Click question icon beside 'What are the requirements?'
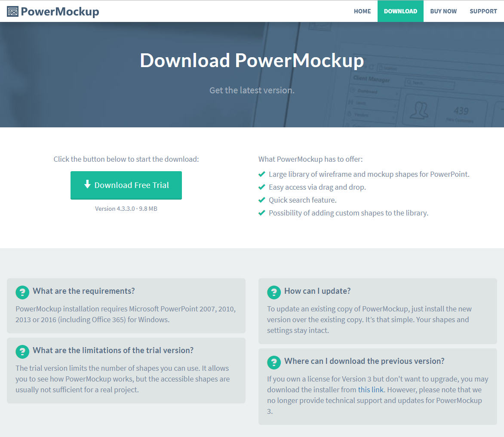The image size is (504, 437). tap(22, 292)
